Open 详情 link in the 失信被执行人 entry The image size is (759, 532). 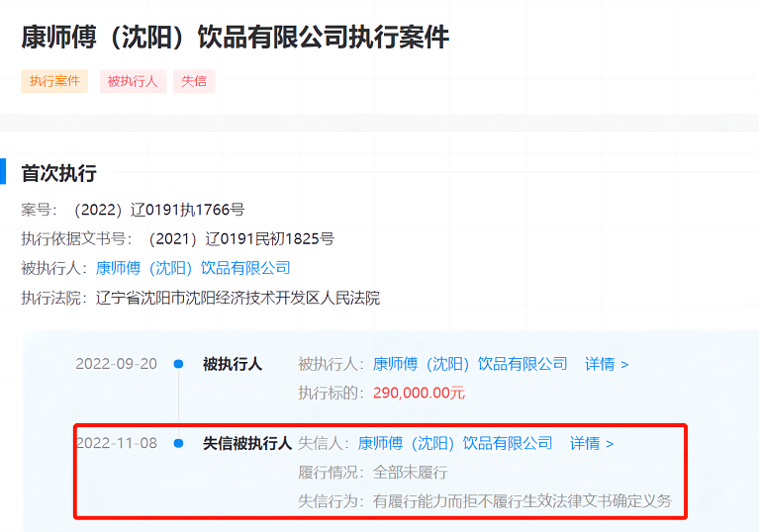[591, 443]
